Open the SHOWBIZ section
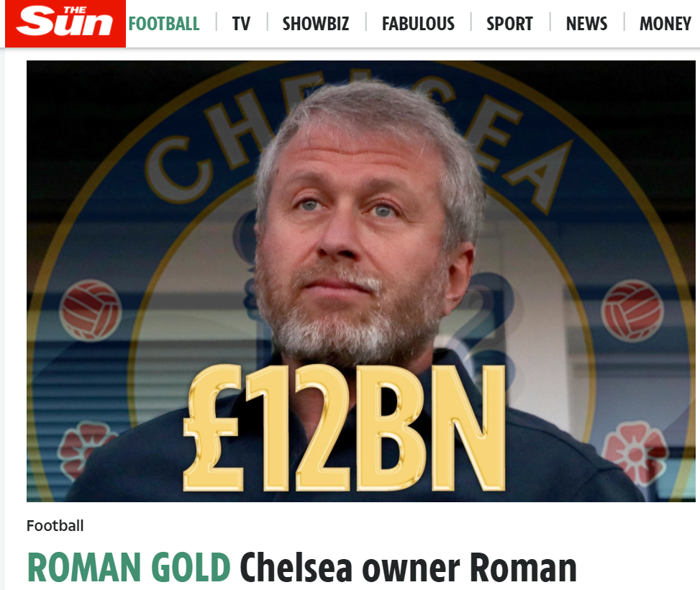Viewport: 700px width, 590px height. 316,24
